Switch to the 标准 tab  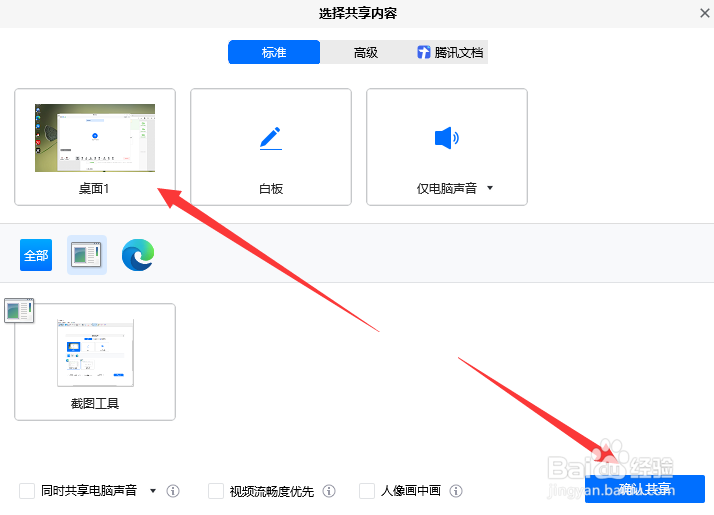274,52
